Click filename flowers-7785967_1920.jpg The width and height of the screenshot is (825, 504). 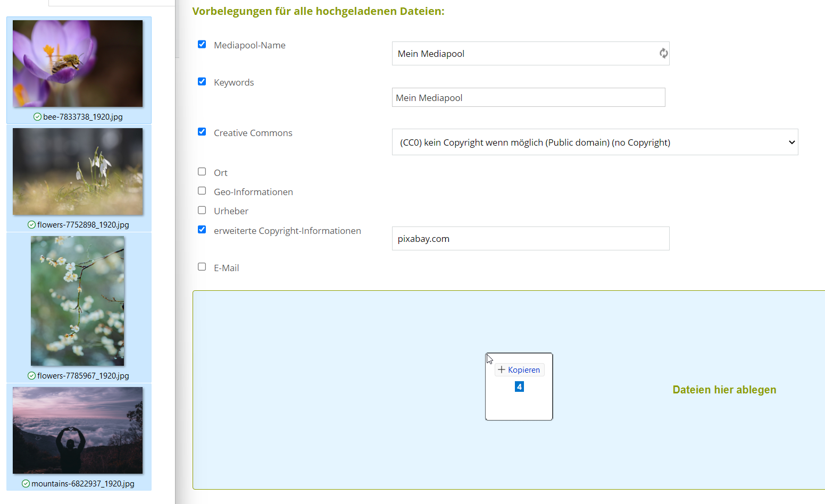(x=83, y=376)
